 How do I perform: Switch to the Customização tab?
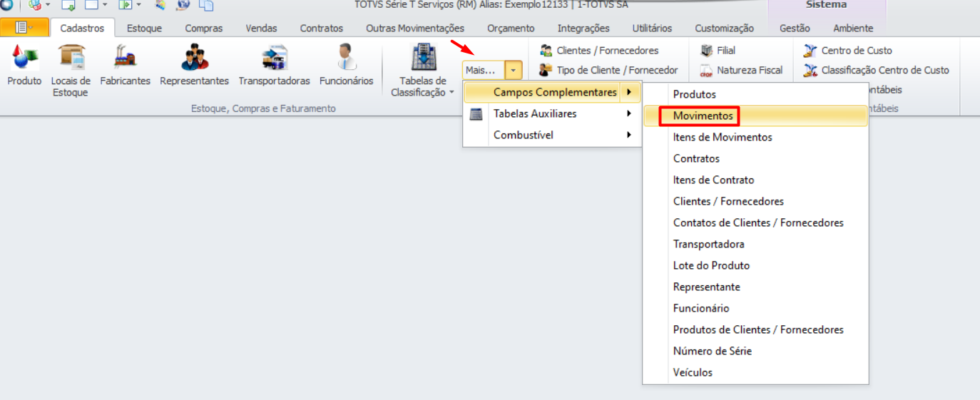pos(724,29)
